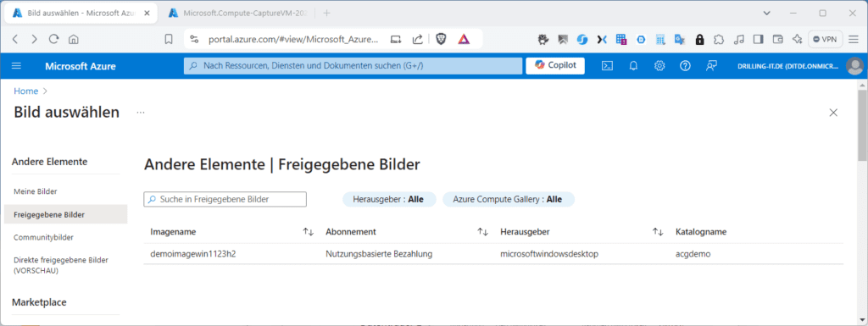Click the browser forward arrow
Viewport: 868px width, 326px height.
coord(34,39)
